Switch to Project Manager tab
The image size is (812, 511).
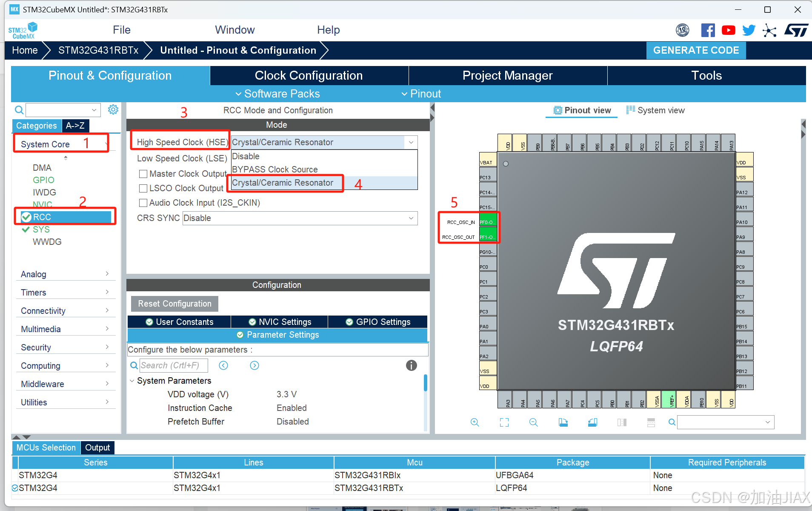point(508,75)
